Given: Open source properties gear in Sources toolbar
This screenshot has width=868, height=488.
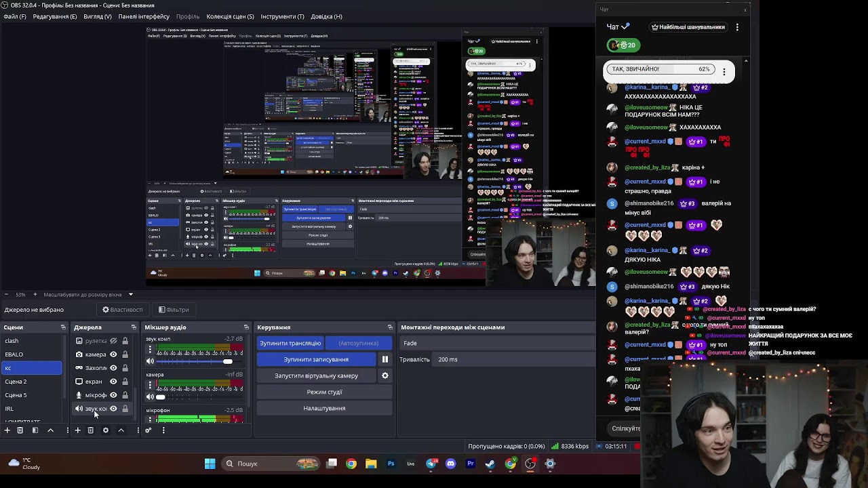Looking at the screenshot, I should pos(106,430).
